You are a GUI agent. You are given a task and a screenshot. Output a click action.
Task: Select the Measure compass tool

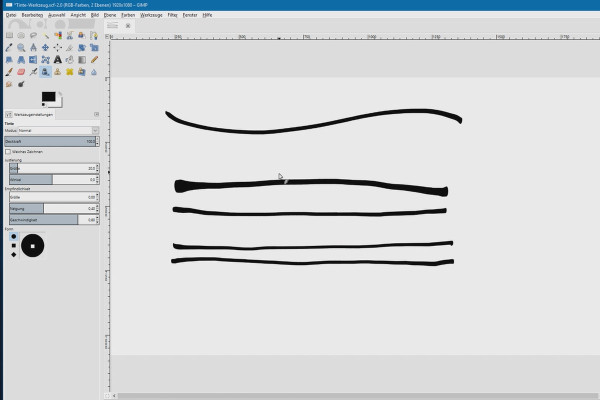click(x=33, y=48)
